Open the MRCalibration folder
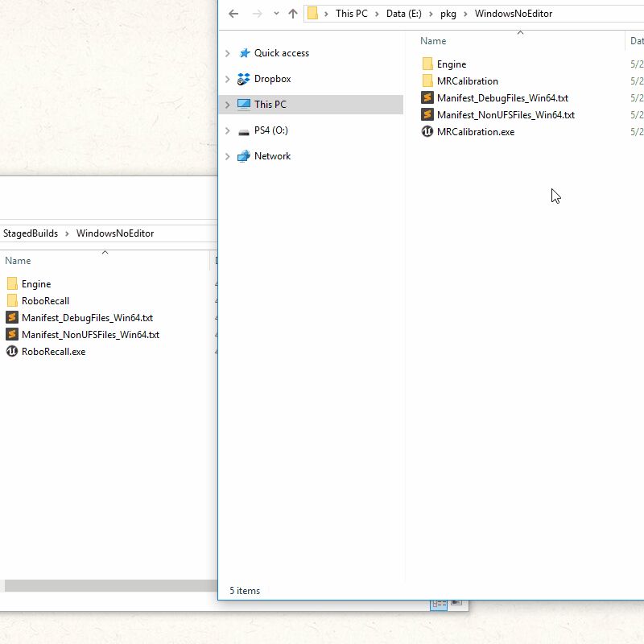The image size is (644, 644). (x=467, y=81)
